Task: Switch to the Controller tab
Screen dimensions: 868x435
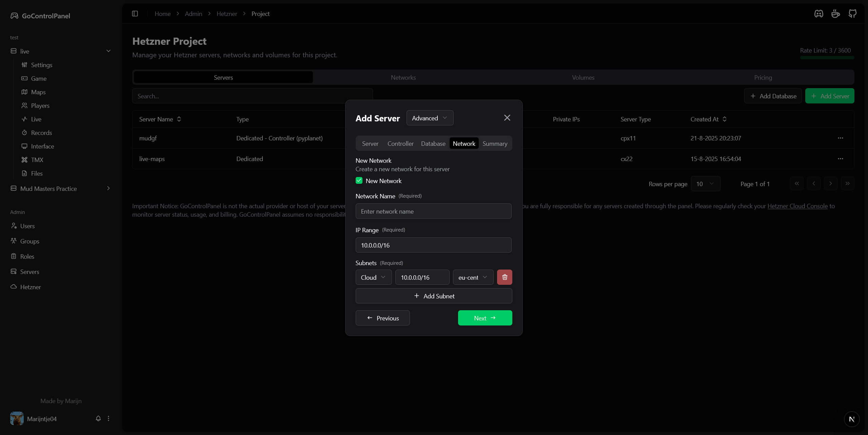Action: tap(400, 143)
